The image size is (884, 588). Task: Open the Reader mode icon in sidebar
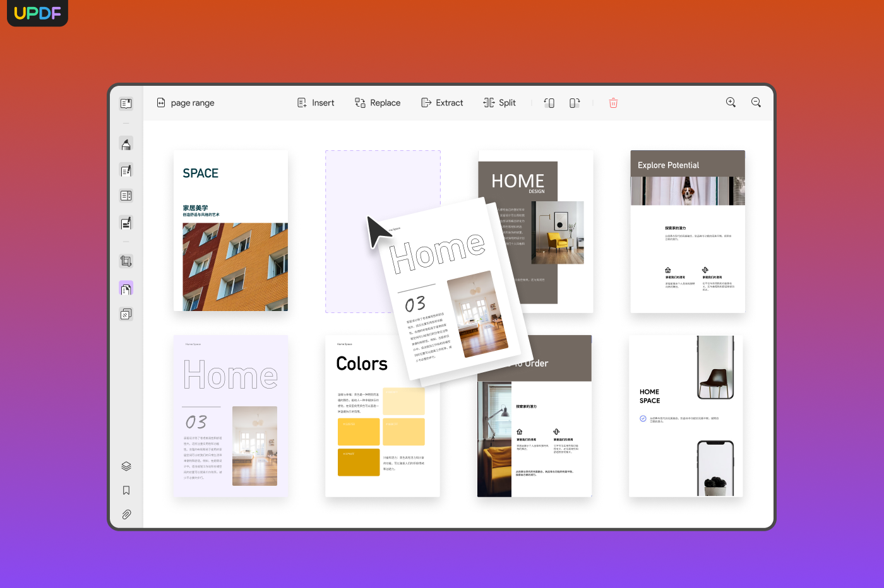(126, 103)
